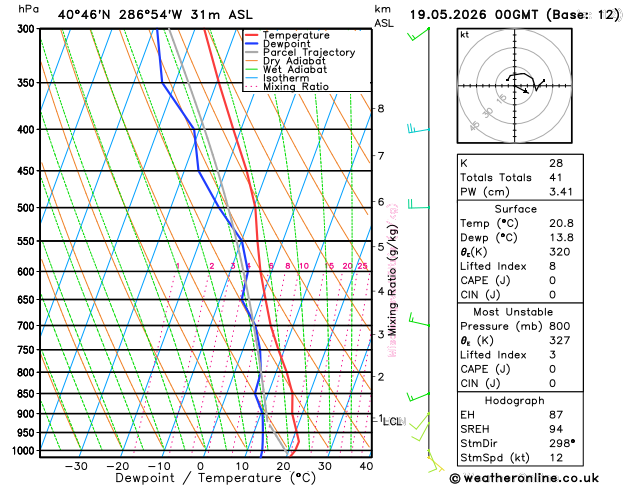The height and width of the screenshot is (486, 629).
Task: Click surface Dewp value 13.8
Action: tap(561, 237)
